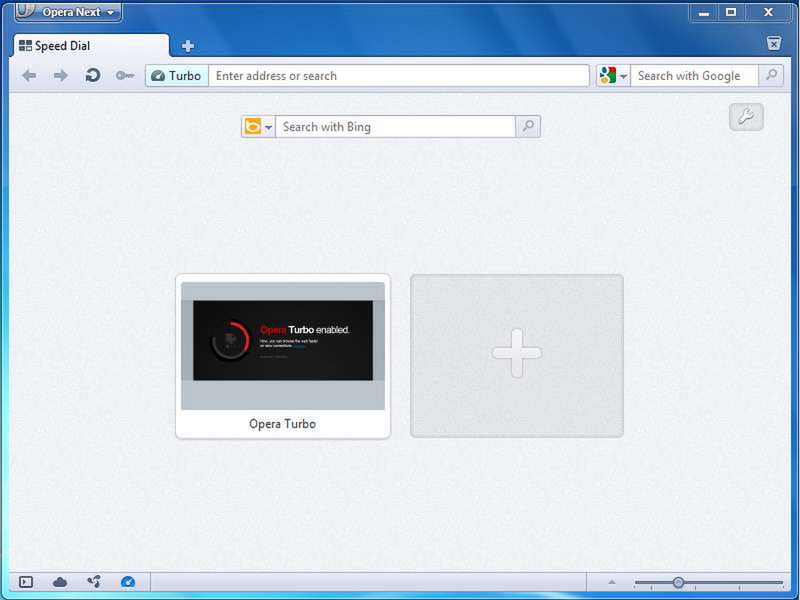
Task: Open the password manager key icon
Action: pos(124,76)
